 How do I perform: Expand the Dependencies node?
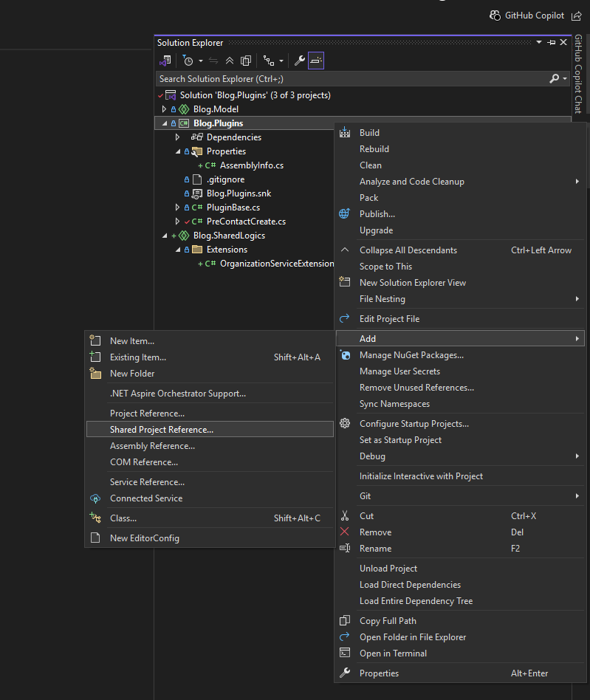coord(177,137)
